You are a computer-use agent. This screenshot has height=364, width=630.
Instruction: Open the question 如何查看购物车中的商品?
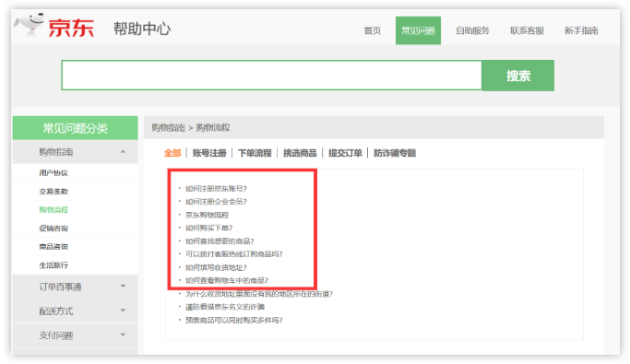227,280
